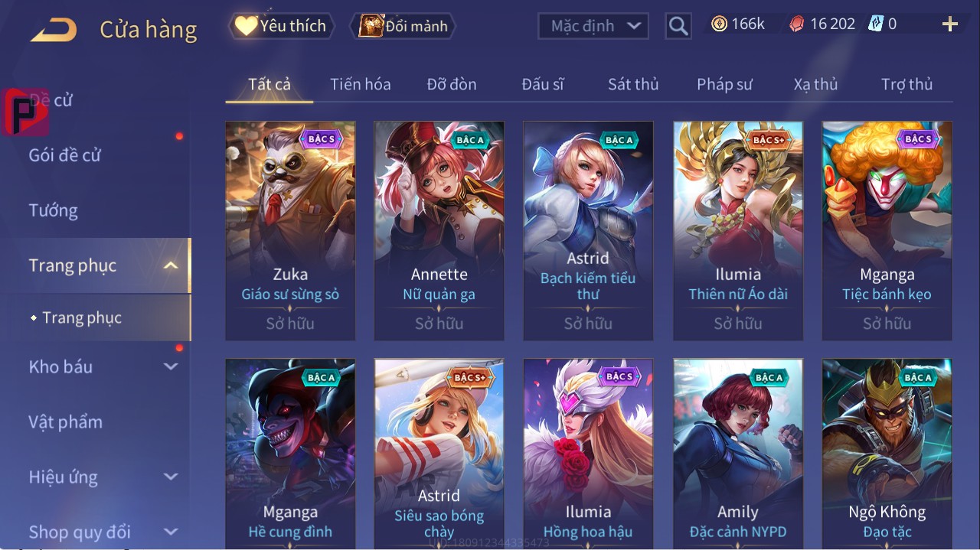Image resolution: width=980 pixels, height=550 pixels.
Task: Expand the Shop quy đổi section
Action: (x=171, y=532)
